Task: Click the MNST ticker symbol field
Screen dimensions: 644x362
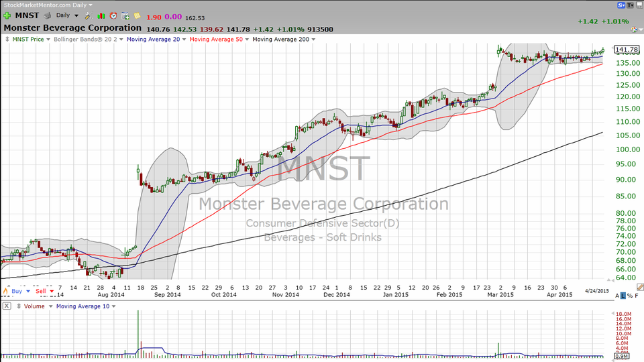Action: tap(27, 15)
